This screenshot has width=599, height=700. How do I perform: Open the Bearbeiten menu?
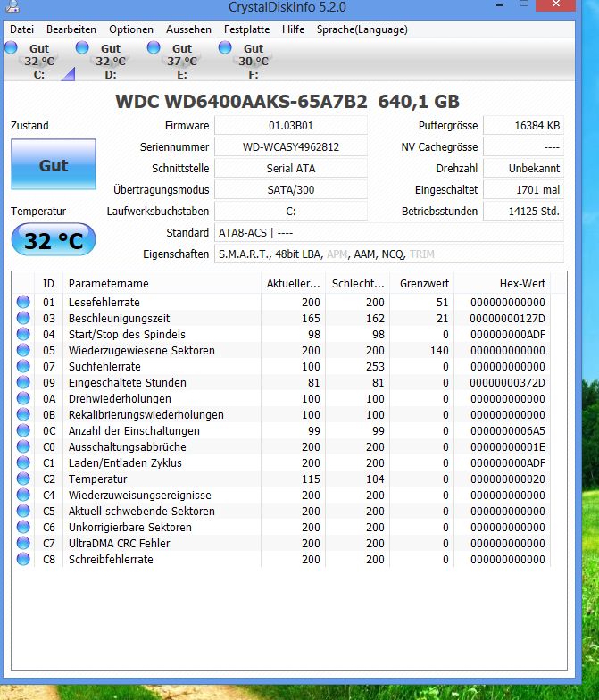coord(71,29)
